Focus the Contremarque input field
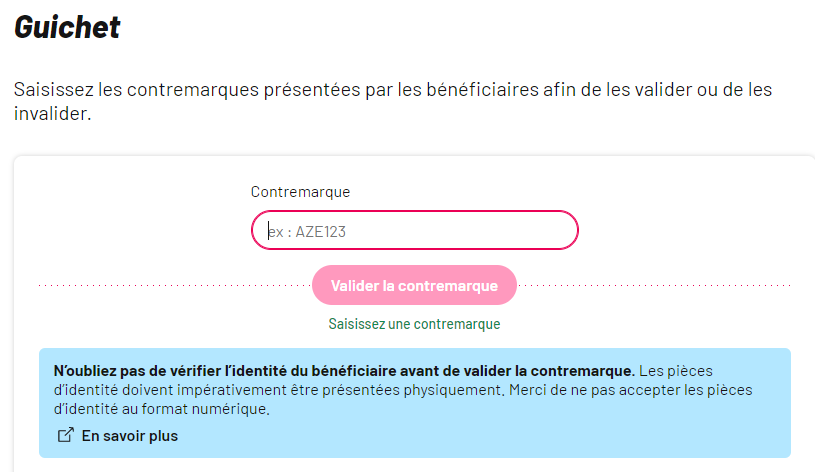 click(x=415, y=230)
